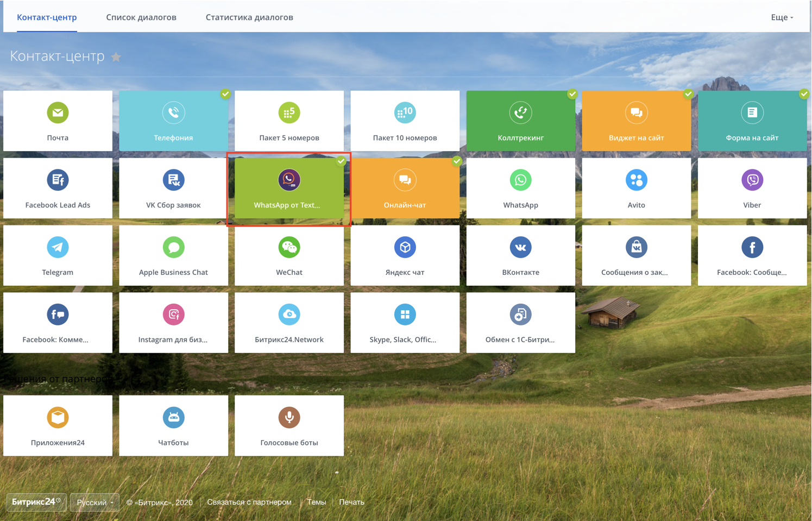The height and width of the screenshot is (521, 812).
Task: Click the Виджет на сайт label
Action: point(636,138)
